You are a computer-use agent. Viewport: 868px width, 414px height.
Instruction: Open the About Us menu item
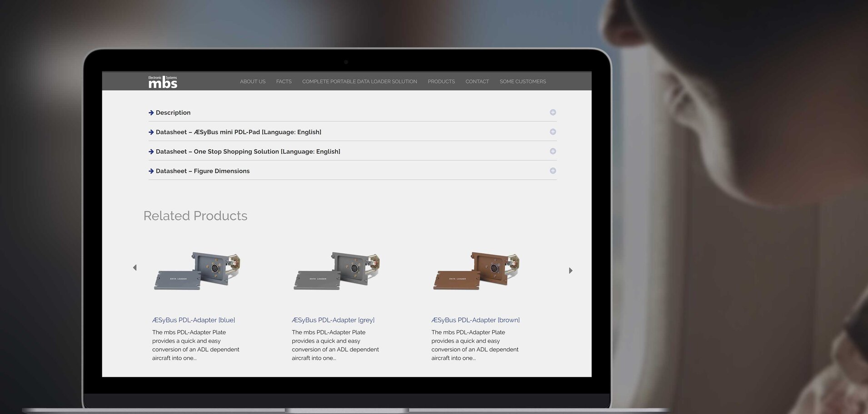click(253, 82)
